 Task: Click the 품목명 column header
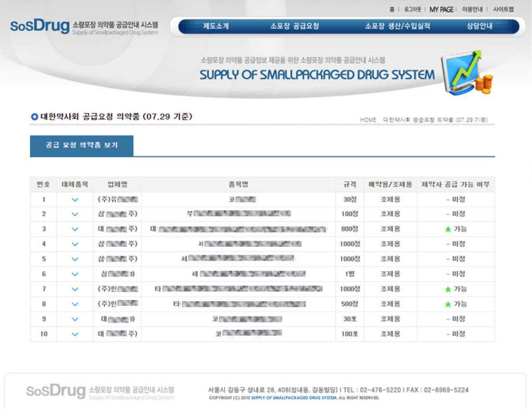point(239,185)
